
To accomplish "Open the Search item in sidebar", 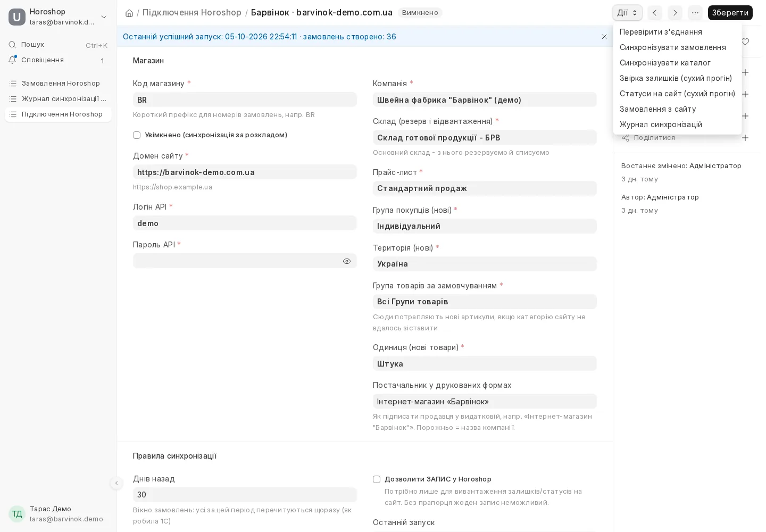I will coord(58,45).
